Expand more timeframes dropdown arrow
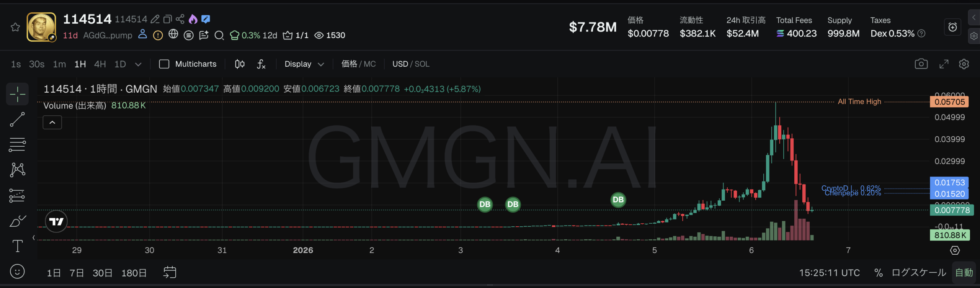 pyautogui.click(x=138, y=64)
